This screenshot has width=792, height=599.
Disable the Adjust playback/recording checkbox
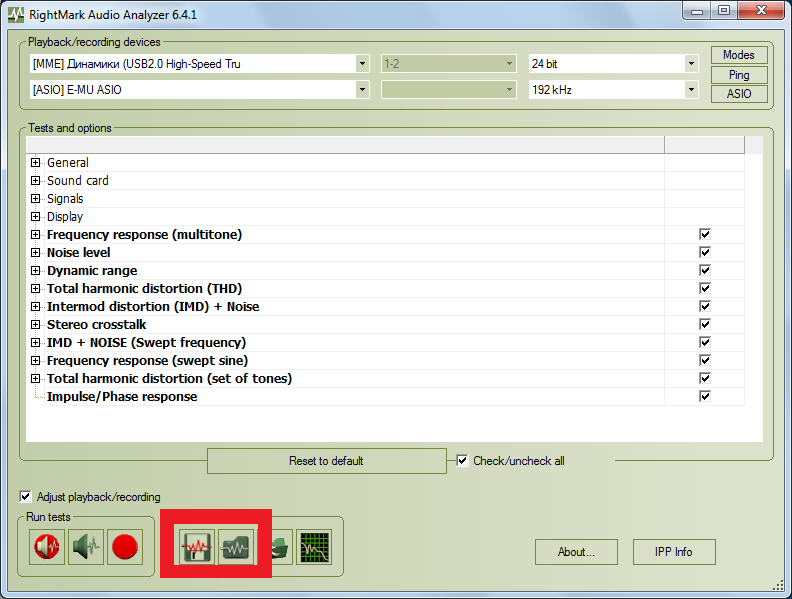pyautogui.click(x=25, y=496)
